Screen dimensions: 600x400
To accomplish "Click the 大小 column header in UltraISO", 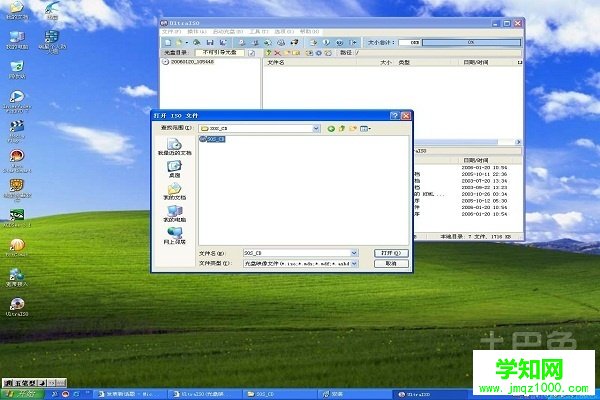I will [x=385, y=62].
